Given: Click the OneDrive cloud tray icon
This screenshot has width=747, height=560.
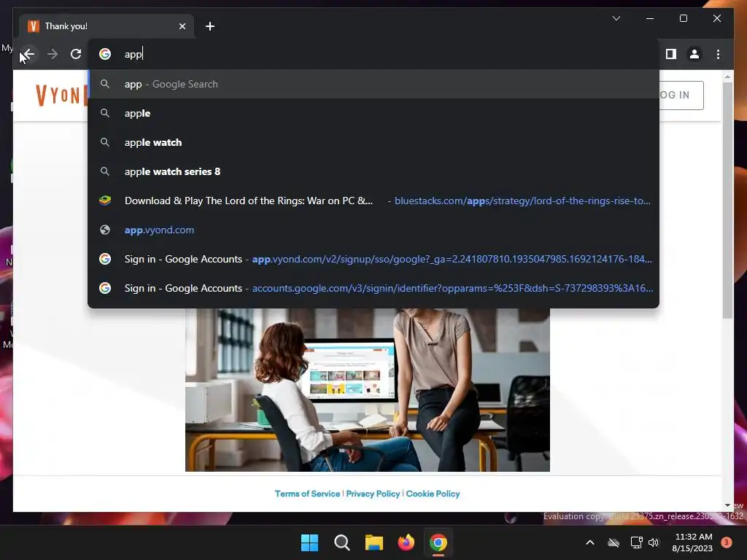Looking at the screenshot, I should point(613,542).
